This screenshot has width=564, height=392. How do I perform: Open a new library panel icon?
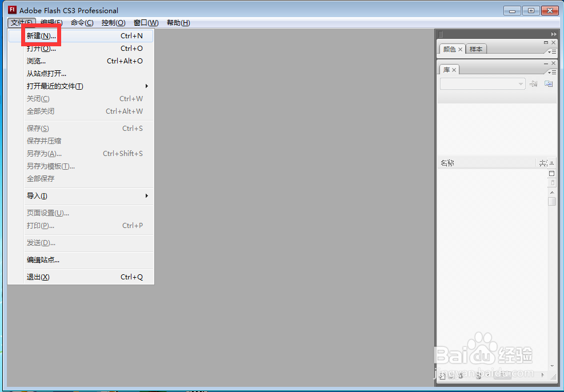[x=549, y=84]
